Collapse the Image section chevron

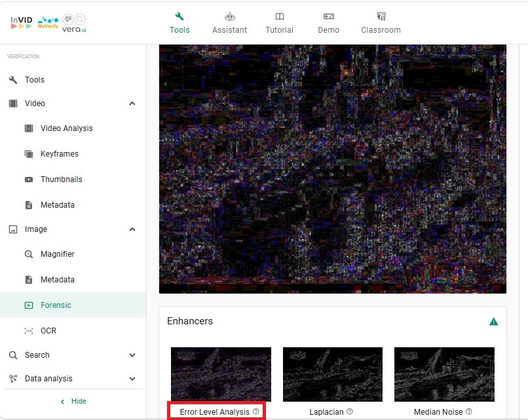(x=132, y=229)
